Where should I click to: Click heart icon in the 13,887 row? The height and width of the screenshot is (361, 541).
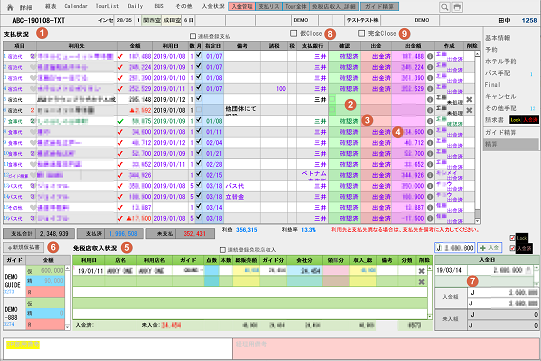click(x=33, y=208)
